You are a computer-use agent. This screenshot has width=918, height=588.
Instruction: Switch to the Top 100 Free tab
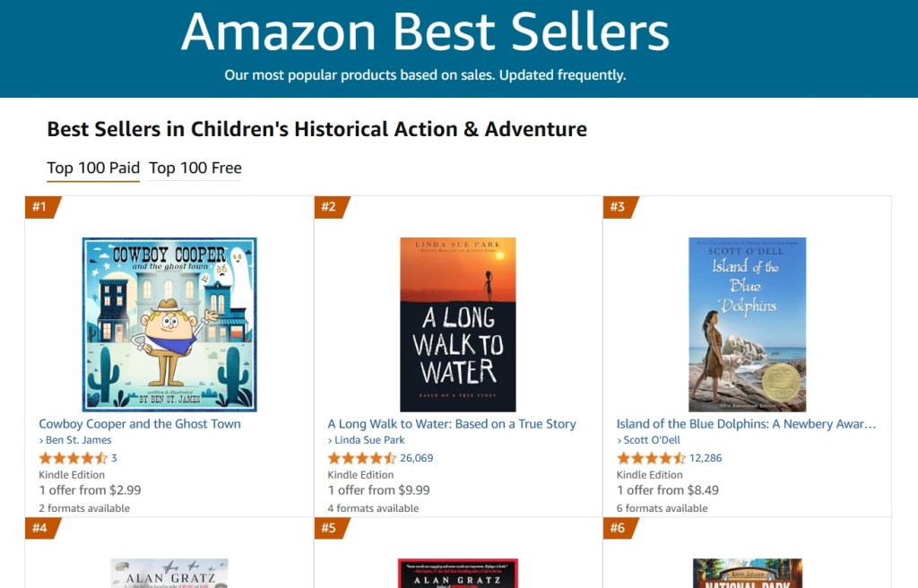click(195, 168)
